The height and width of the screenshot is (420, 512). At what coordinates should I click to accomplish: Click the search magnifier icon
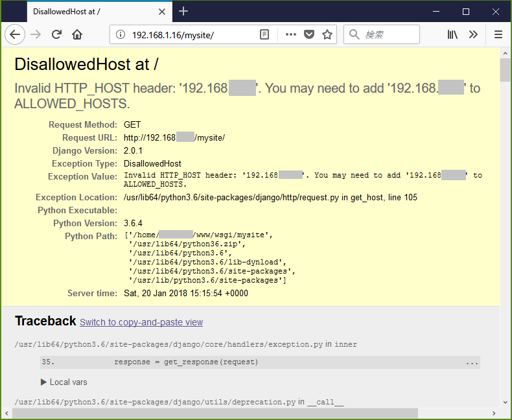(x=355, y=34)
